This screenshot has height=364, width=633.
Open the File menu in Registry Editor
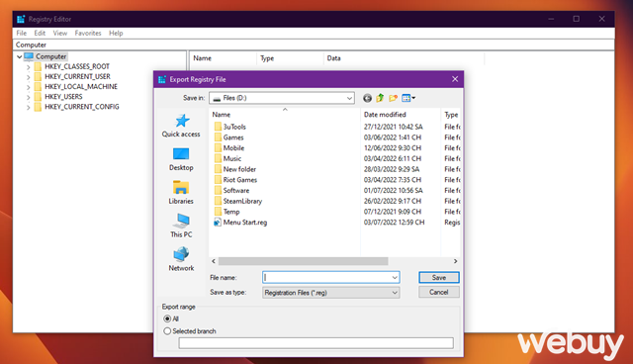coord(22,33)
